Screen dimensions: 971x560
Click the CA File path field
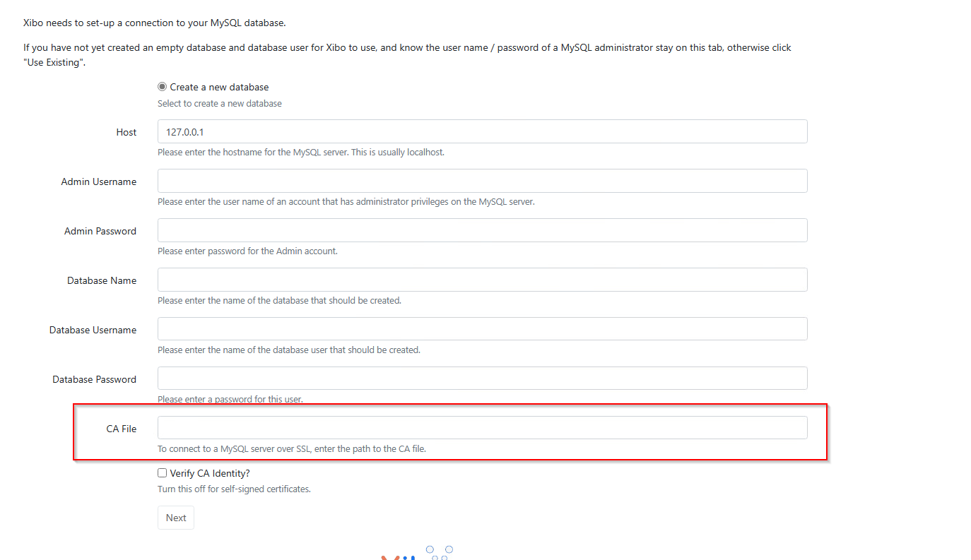coord(482,428)
